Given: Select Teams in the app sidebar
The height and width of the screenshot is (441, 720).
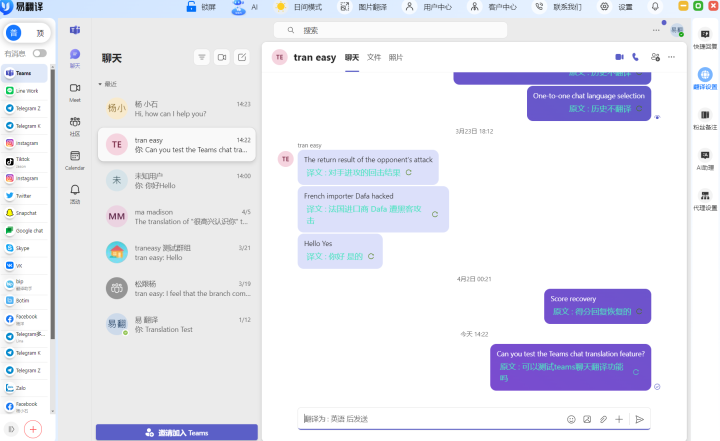Looking at the screenshot, I should pyautogui.click(x=25, y=73).
